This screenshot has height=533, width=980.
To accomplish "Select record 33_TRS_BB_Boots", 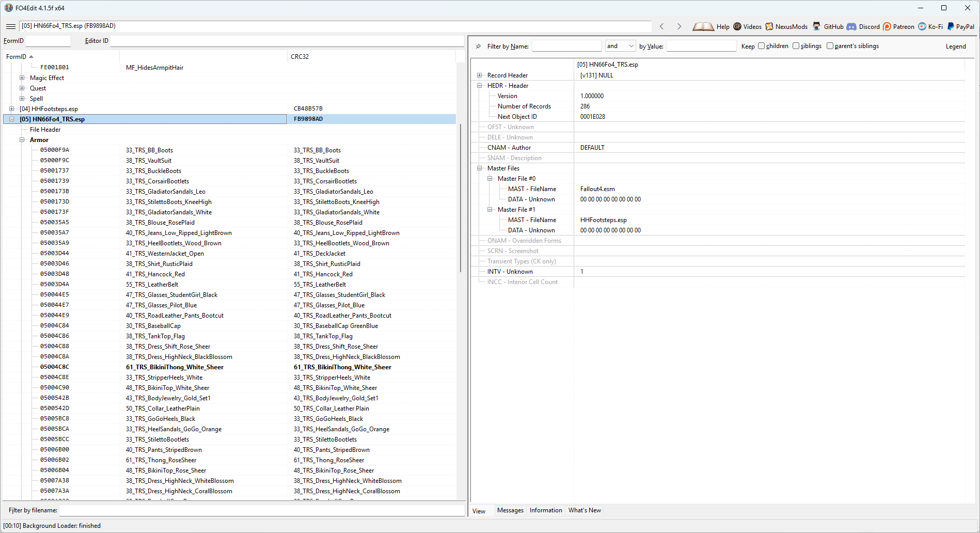I will click(x=149, y=150).
